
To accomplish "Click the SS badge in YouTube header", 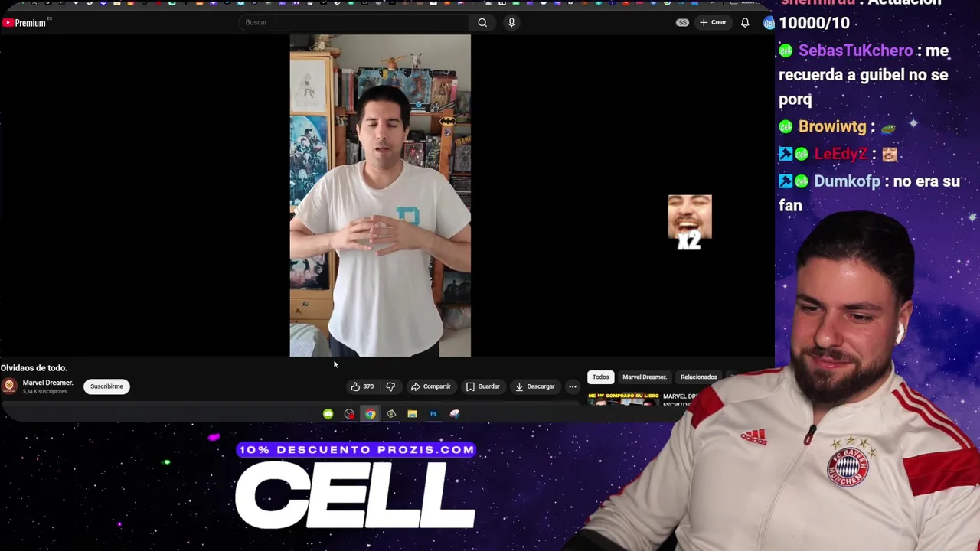I will [682, 22].
